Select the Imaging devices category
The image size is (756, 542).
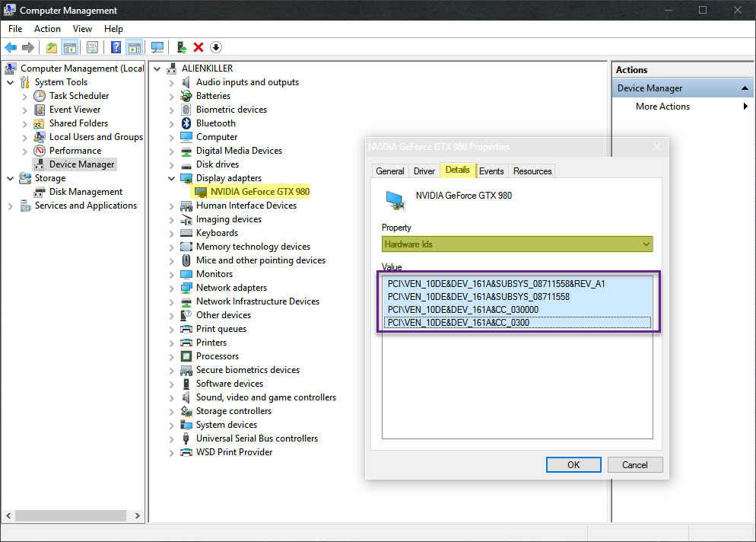228,219
